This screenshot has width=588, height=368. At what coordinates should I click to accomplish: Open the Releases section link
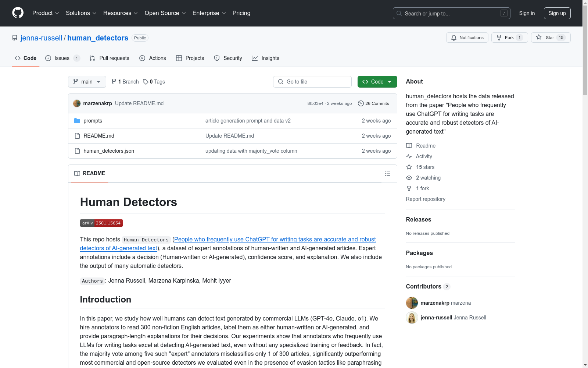click(x=419, y=219)
